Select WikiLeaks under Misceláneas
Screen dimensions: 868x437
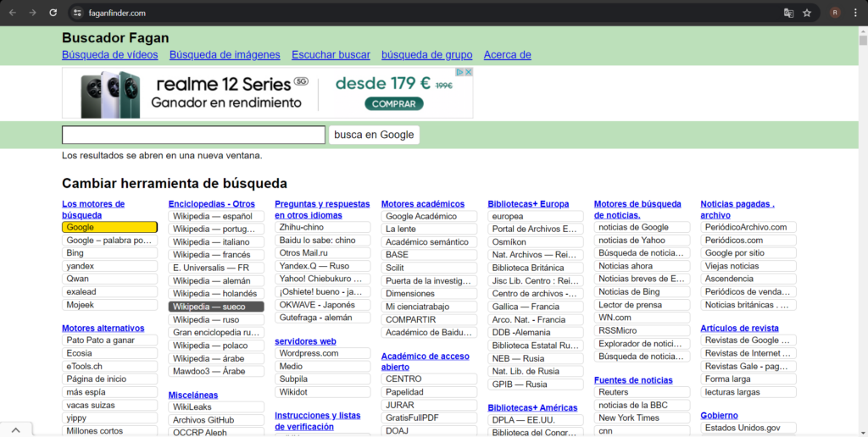click(216, 407)
